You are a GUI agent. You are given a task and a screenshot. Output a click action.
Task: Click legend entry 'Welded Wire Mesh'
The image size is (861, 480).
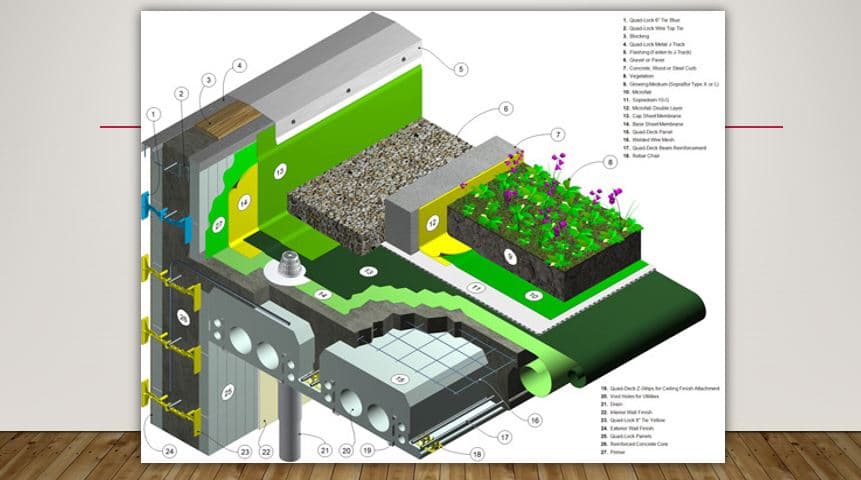(x=653, y=140)
